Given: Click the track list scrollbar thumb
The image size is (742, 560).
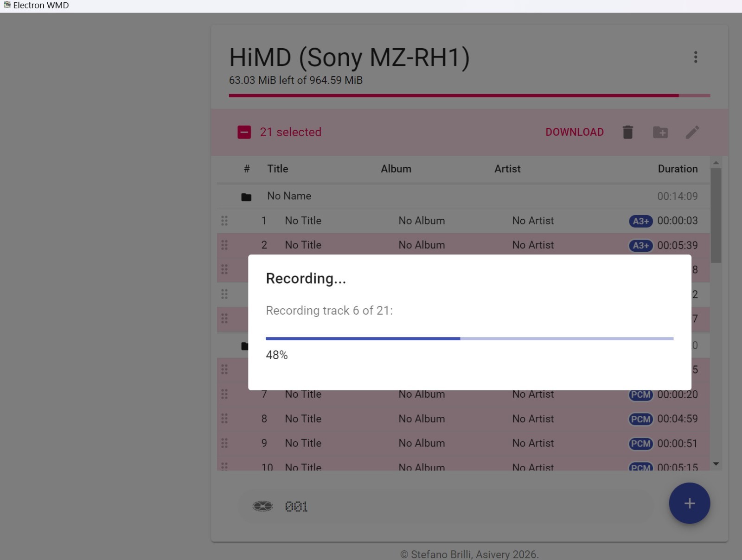Looking at the screenshot, I should [716, 216].
